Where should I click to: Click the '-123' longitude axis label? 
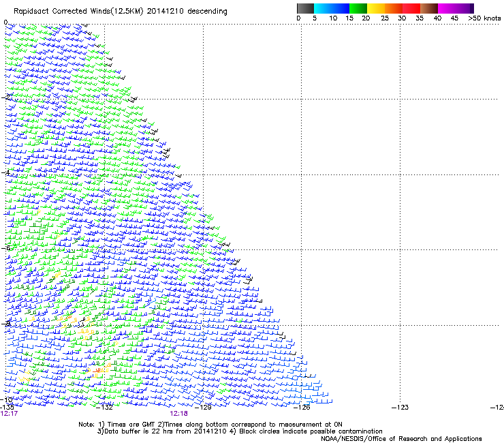pyautogui.click(x=400, y=408)
